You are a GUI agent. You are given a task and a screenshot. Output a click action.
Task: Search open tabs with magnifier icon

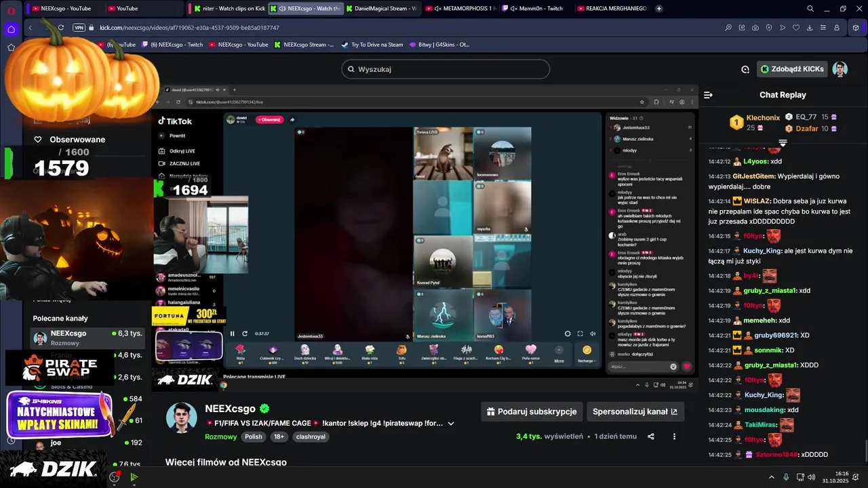point(810,9)
